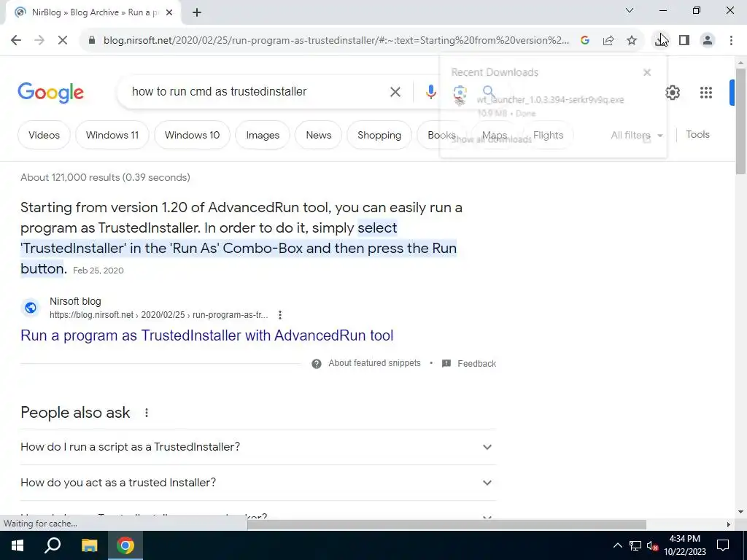
Task: Share this page from the address bar
Action: [608, 40]
